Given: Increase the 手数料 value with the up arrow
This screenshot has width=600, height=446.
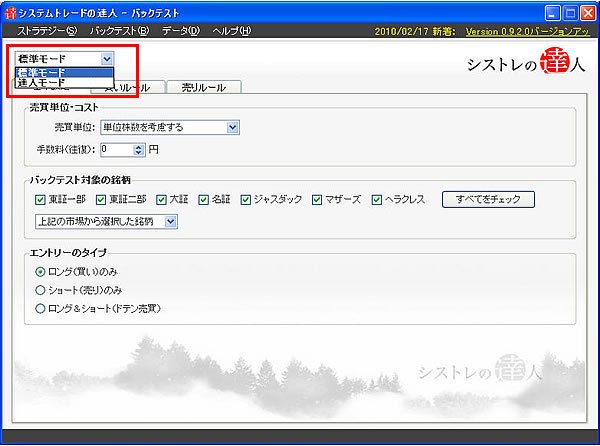Looking at the screenshot, I should (x=138, y=146).
